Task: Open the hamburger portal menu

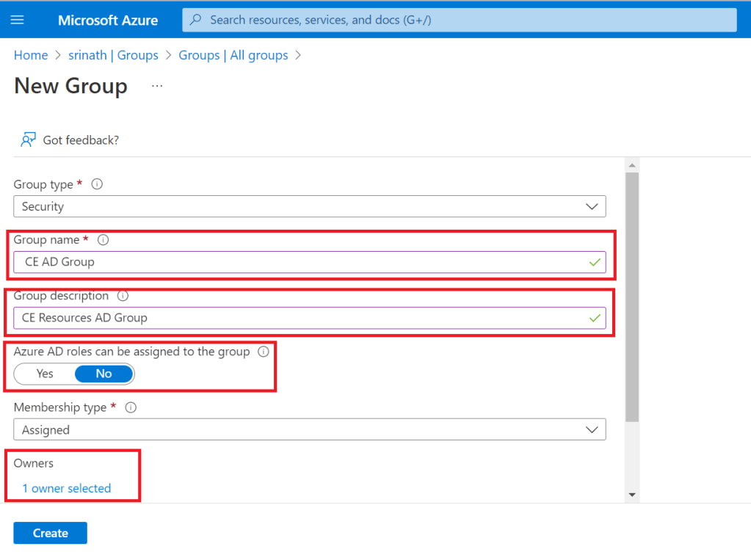Action: pos(18,20)
